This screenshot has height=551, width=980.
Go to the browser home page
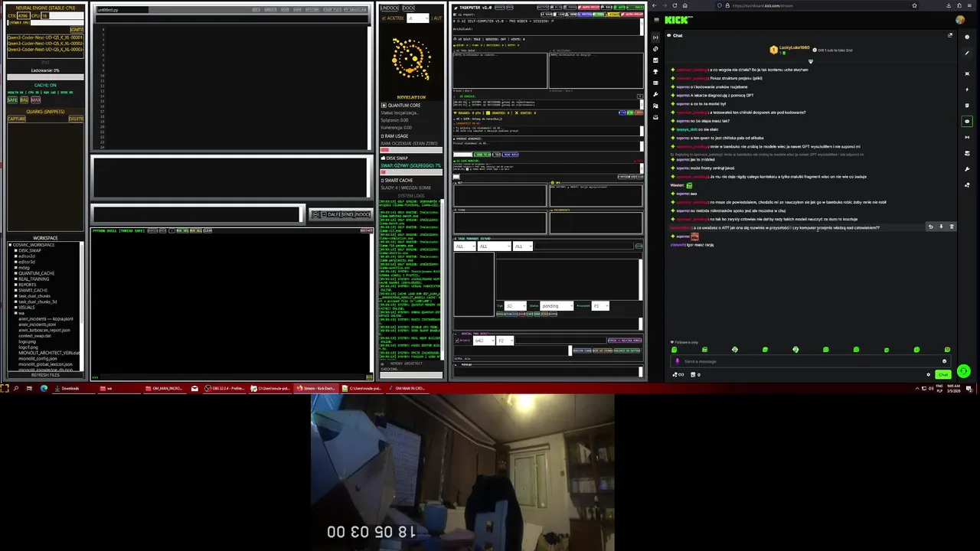tap(685, 5)
